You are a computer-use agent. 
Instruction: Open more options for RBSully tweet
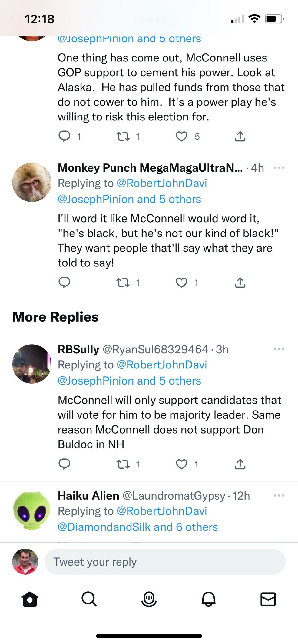coord(279,349)
